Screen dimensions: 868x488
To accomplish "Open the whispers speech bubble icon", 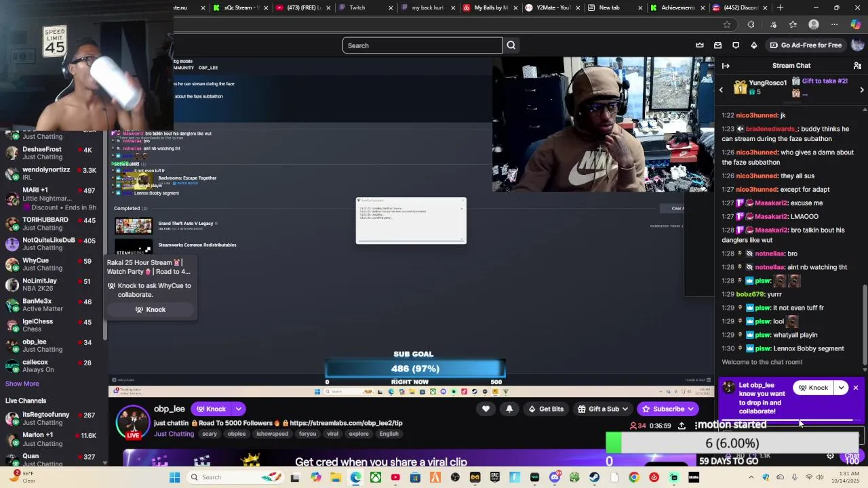I will point(736,45).
